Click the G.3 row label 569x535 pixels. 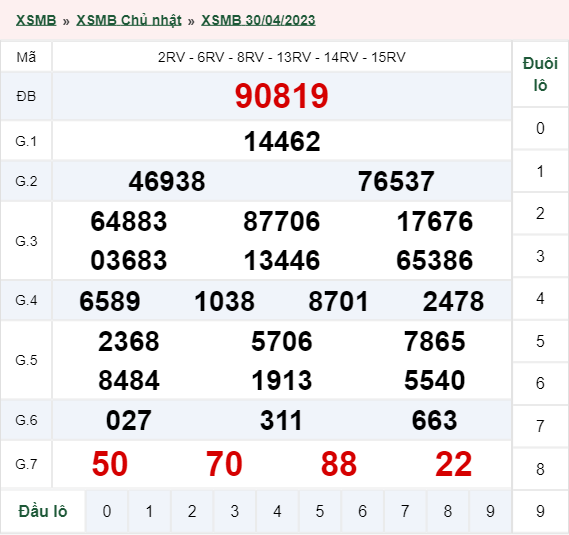click(26, 241)
